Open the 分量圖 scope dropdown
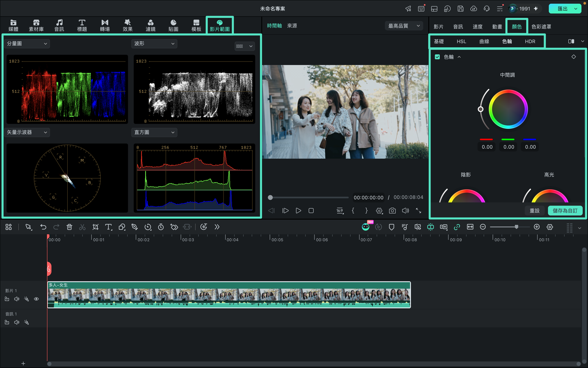This screenshot has height=368, width=588. (x=27, y=44)
